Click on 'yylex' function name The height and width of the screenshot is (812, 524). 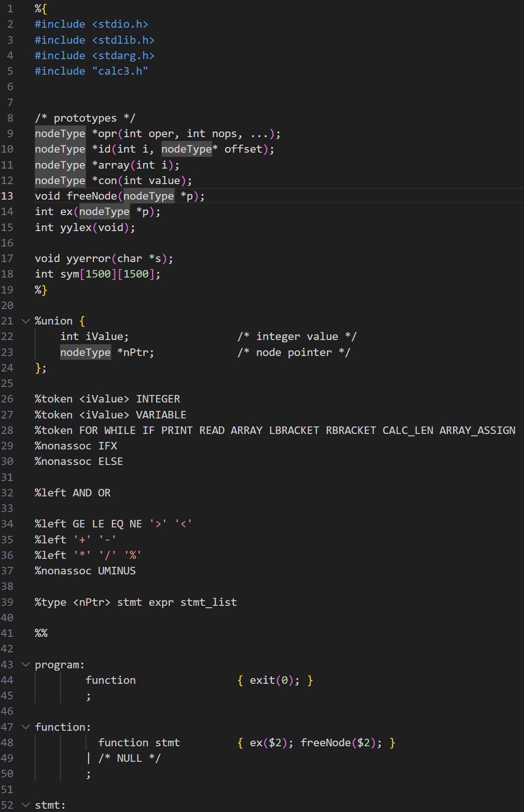coord(76,227)
